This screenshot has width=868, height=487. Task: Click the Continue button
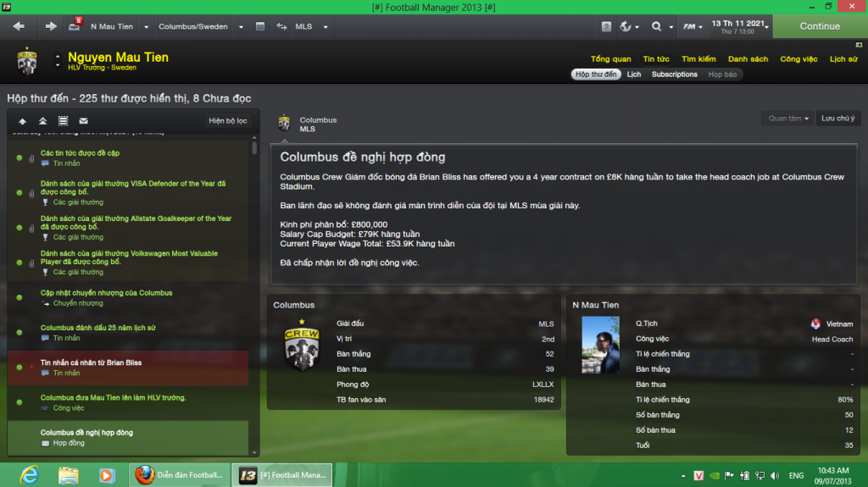(820, 26)
